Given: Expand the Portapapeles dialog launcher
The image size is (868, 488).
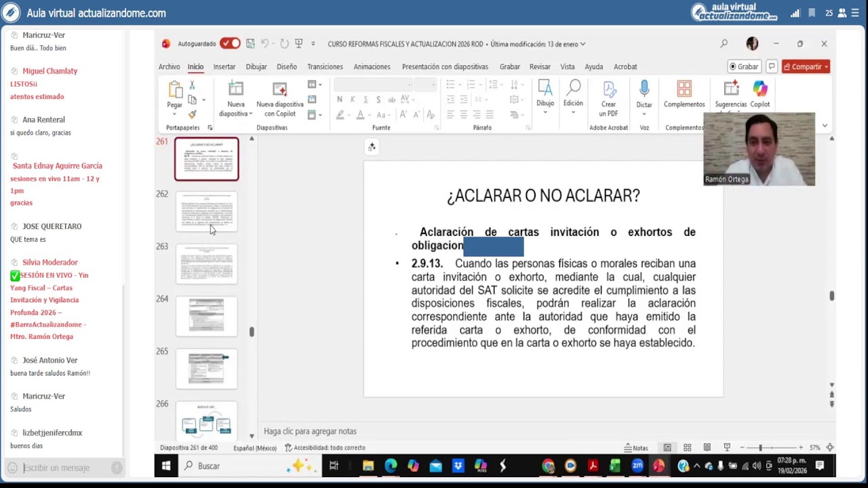Looking at the screenshot, I should pos(210,127).
